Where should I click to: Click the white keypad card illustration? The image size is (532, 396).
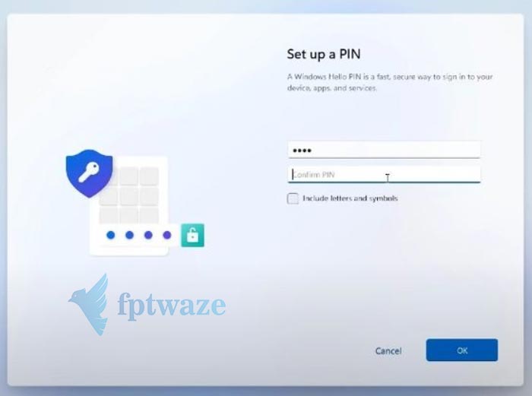coord(128,206)
